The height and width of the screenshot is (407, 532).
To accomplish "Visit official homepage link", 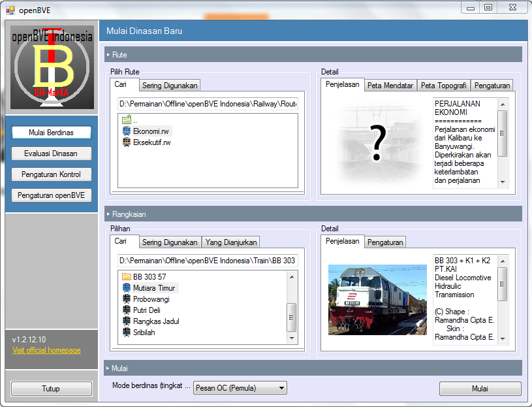I will coord(46,350).
